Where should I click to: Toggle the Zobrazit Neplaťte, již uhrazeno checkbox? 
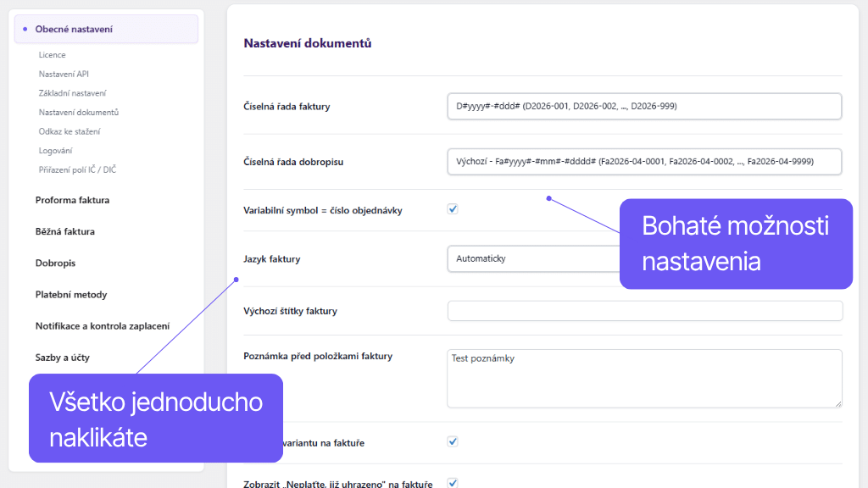(x=453, y=483)
